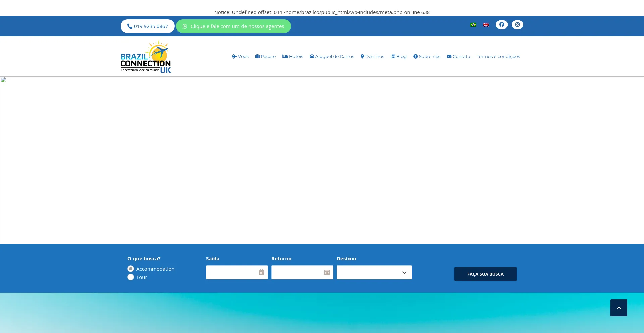Open the Destino dropdown
This screenshot has width=644, height=333.
(x=374, y=272)
